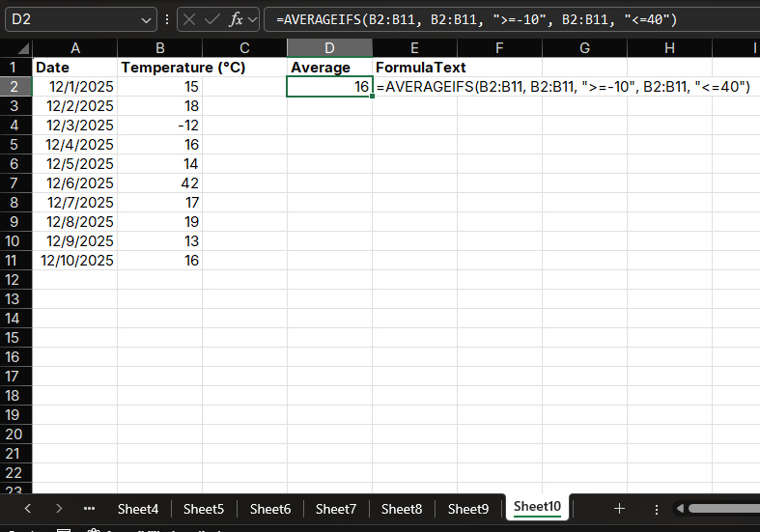Click the Name Box showing D2
760x532 pixels.
point(68,19)
